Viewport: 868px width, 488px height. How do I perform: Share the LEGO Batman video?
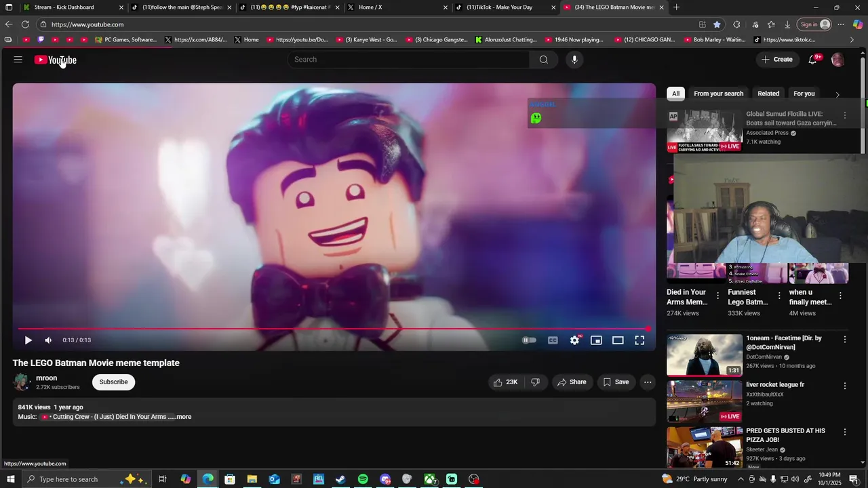pos(572,382)
